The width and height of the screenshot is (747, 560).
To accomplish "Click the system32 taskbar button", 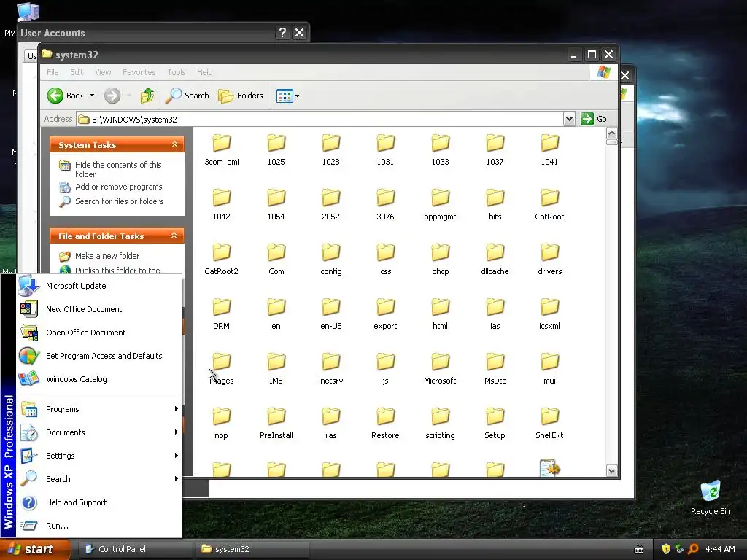I will tap(252, 549).
